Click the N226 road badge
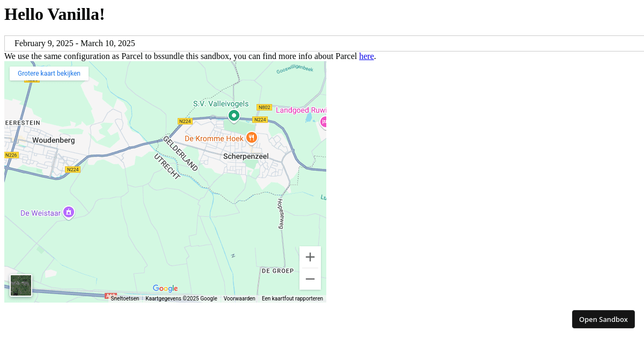The height and width of the screenshot is (338, 644). click(11, 155)
